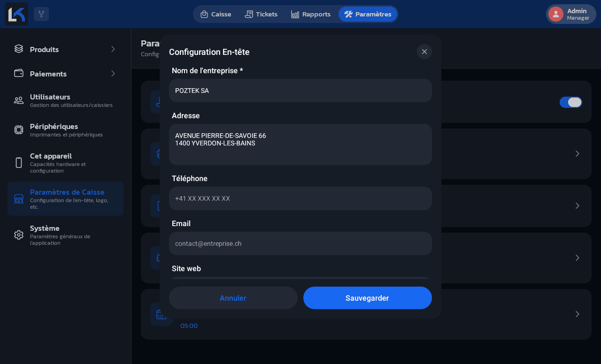Screen dimensions: 601x364
Task: Click the Admin avatar icon
Action: point(556,14)
